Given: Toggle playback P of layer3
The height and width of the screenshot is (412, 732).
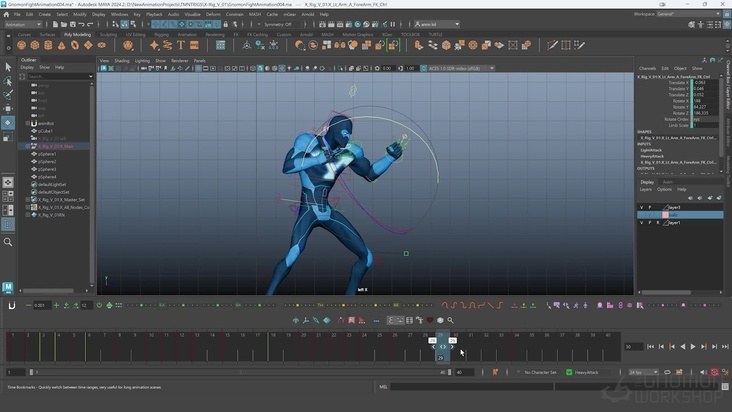Looking at the screenshot, I should point(649,207).
